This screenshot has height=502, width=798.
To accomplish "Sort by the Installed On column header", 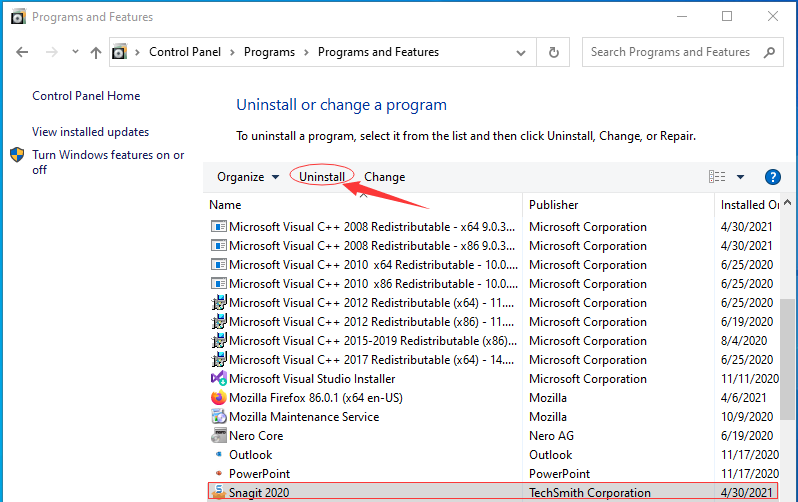I will 750,205.
